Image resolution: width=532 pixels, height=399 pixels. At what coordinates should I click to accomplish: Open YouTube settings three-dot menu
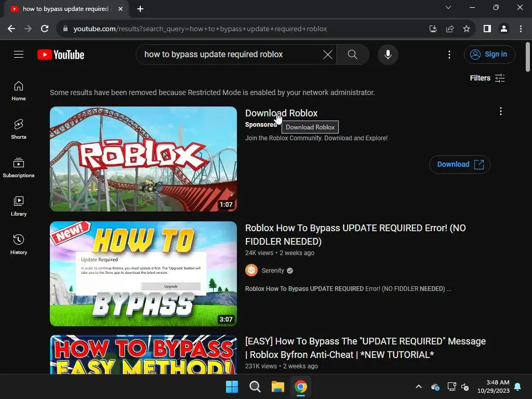tap(449, 54)
